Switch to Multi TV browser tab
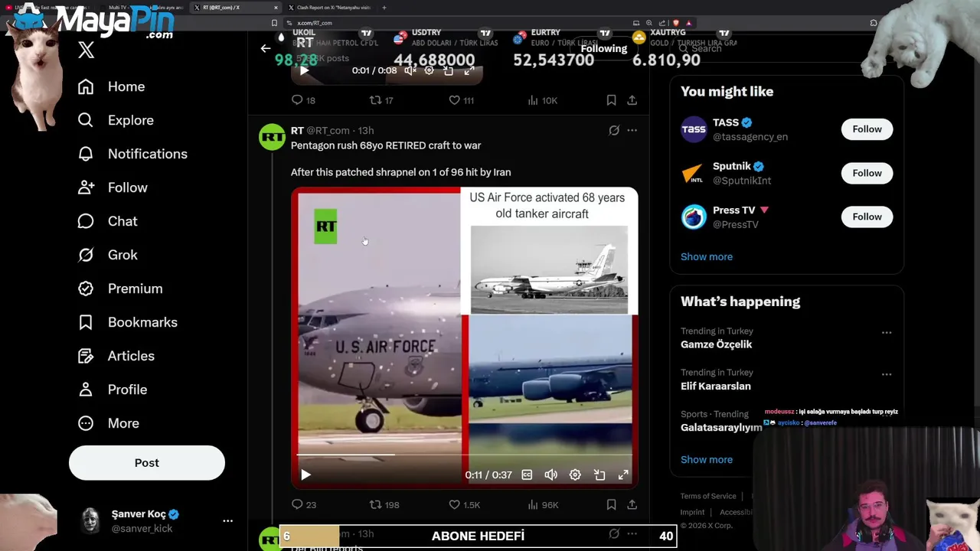 pyautogui.click(x=142, y=8)
